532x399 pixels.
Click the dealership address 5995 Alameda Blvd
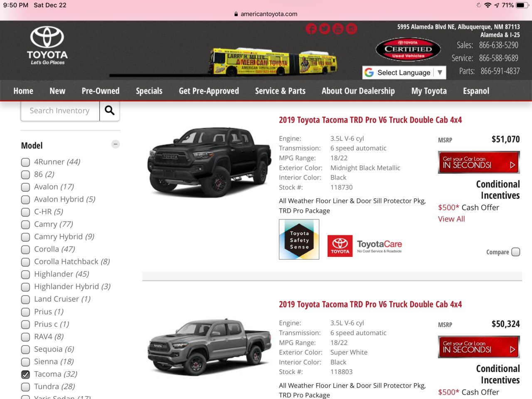point(458,27)
